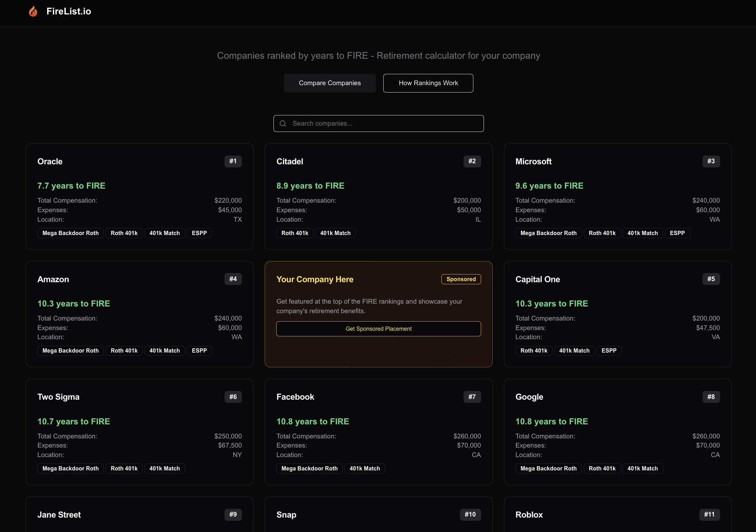Screen dimensions: 756x532
Task: Click Oracle's Roth 401k tag
Action: pyautogui.click(x=124, y=233)
